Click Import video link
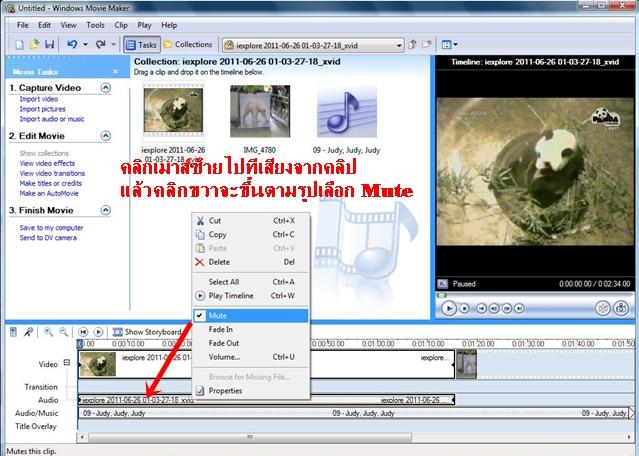The width and height of the screenshot is (639, 456). pos(39,99)
